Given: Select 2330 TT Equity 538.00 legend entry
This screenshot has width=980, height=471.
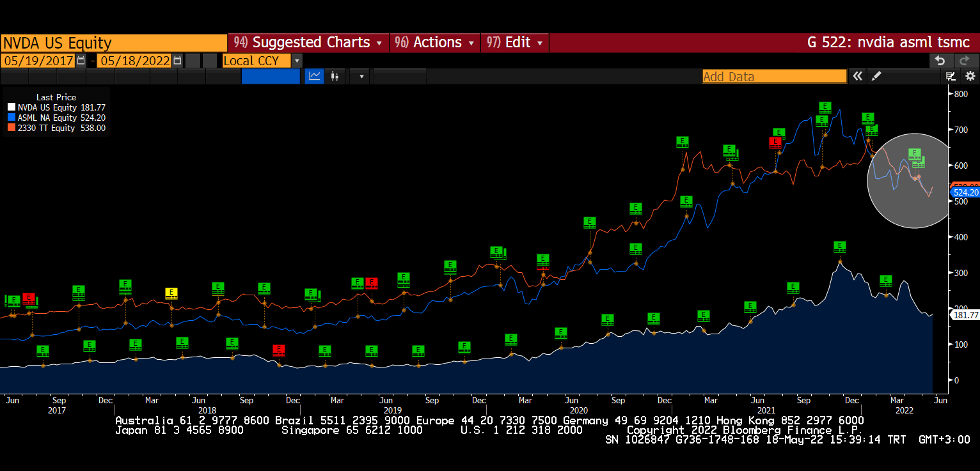Looking at the screenshot, I should coord(57,128).
